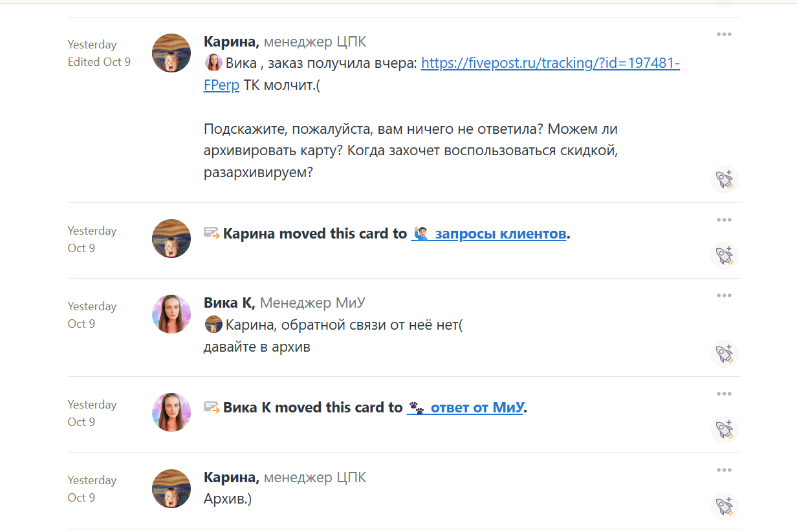The image size is (797, 532).
Task: Open options menu for Вика К's comment
Action: (724, 295)
